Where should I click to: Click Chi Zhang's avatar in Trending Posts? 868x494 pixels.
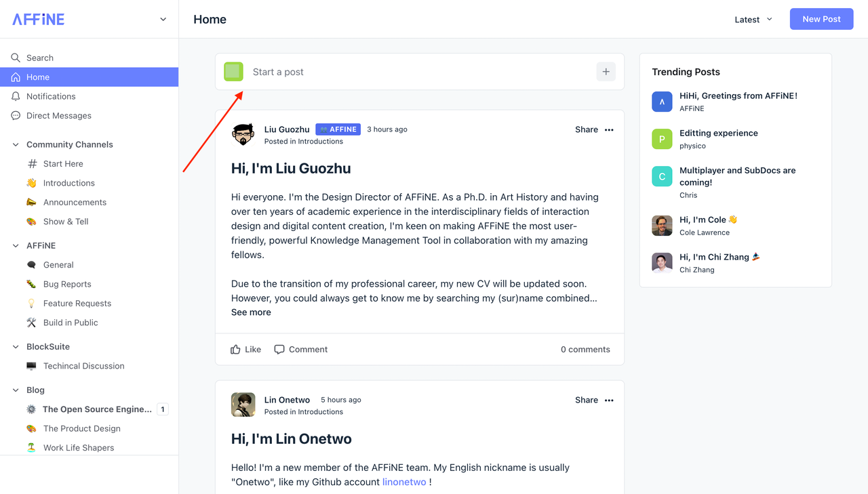click(x=663, y=263)
